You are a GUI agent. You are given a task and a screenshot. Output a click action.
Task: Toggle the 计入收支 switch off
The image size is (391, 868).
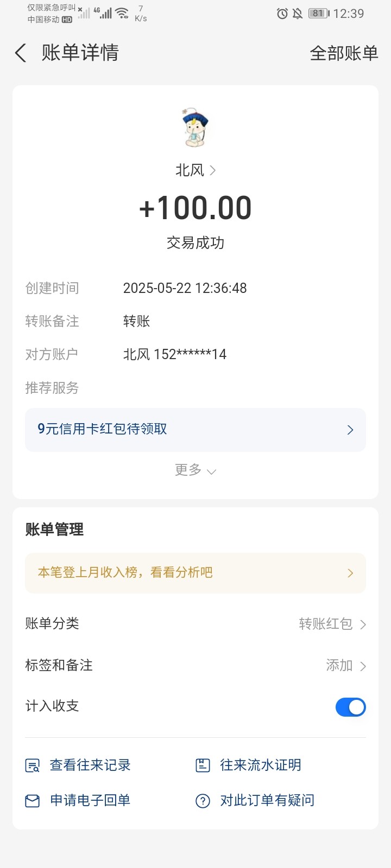(350, 707)
